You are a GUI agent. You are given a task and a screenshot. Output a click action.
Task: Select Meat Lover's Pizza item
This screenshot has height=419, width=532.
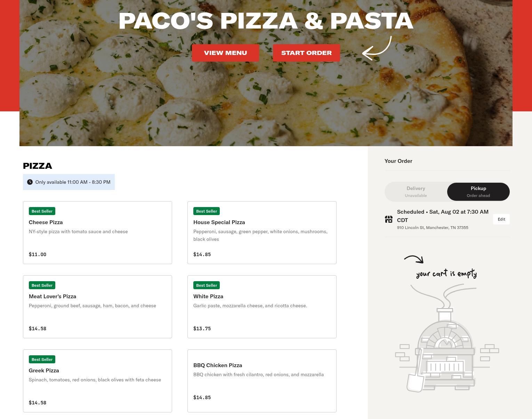pyautogui.click(x=97, y=307)
